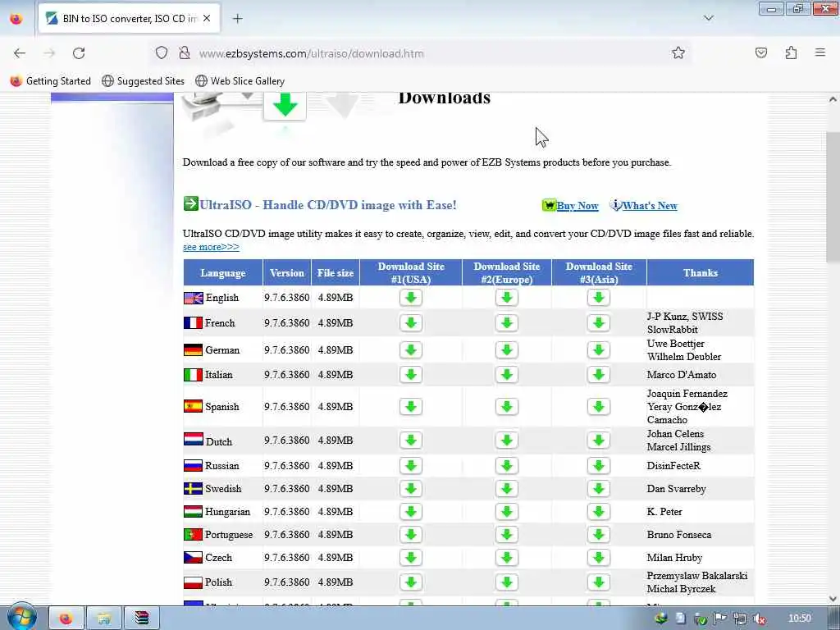The height and width of the screenshot is (630, 840).
Task: Close the BIN to ISO converter tab
Action: pyautogui.click(x=207, y=19)
